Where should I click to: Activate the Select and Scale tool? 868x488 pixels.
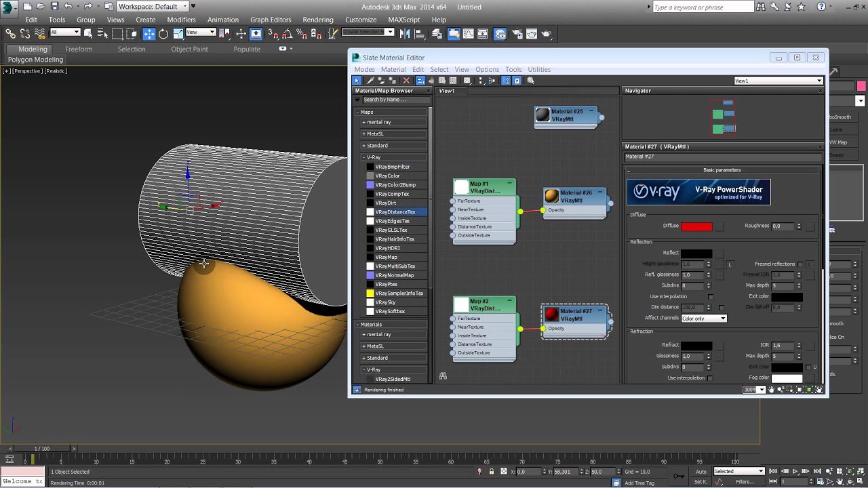[x=177, y=33]
